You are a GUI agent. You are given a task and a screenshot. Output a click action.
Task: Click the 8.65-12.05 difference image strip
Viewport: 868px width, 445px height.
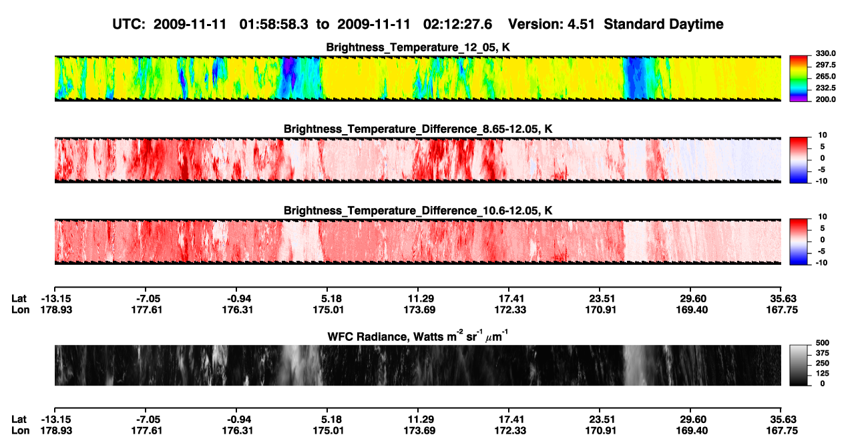click(x=417, y=159)
